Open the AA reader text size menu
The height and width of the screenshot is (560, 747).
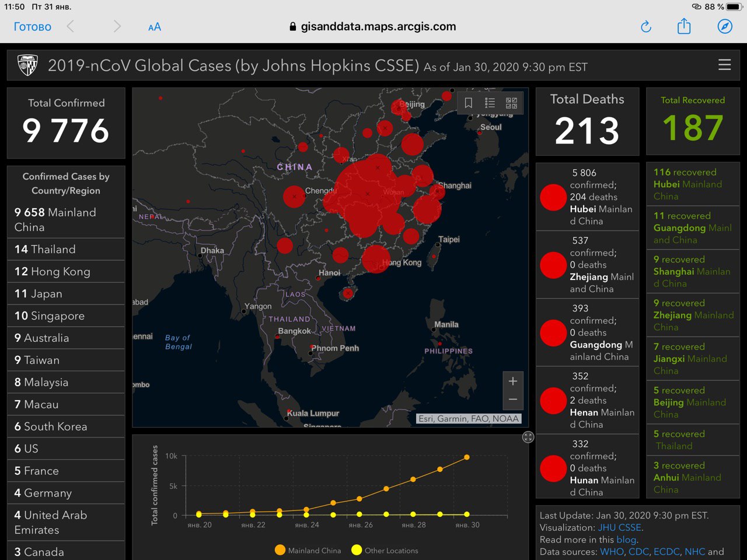pyautogui.click(x=155, y=27)
